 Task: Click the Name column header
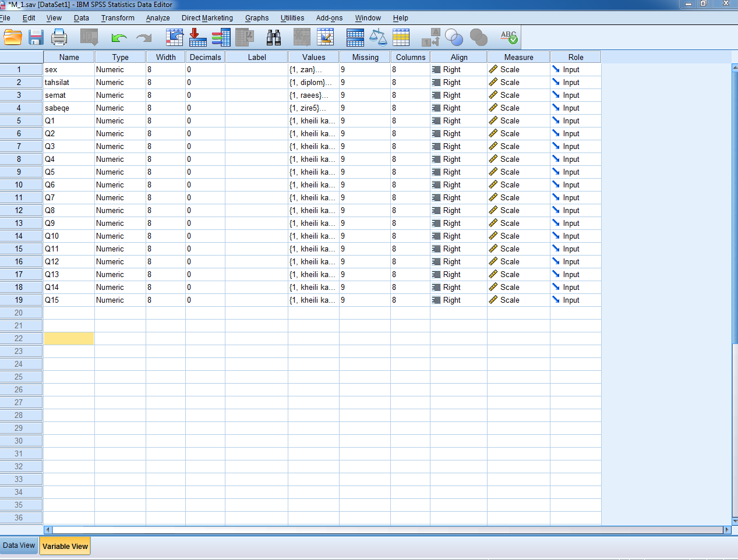(69, 57)
